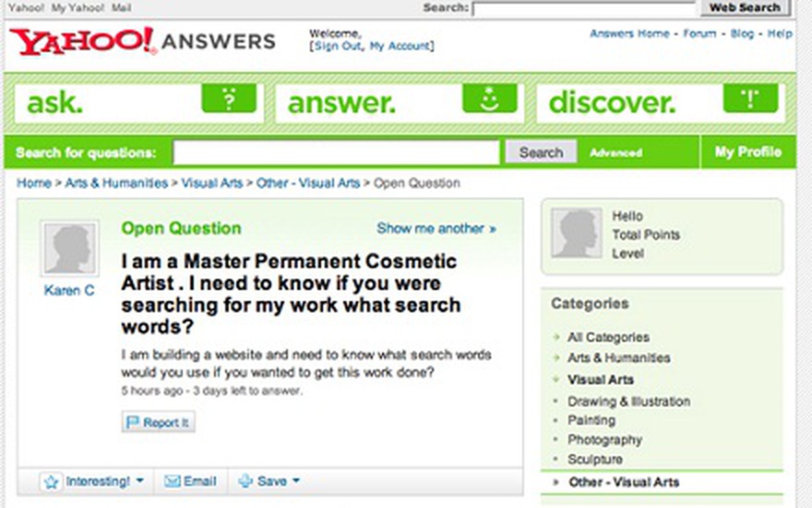The image size is (812, 508).
Task: Select Photography in the Categories list
Action: coord(604,440)
